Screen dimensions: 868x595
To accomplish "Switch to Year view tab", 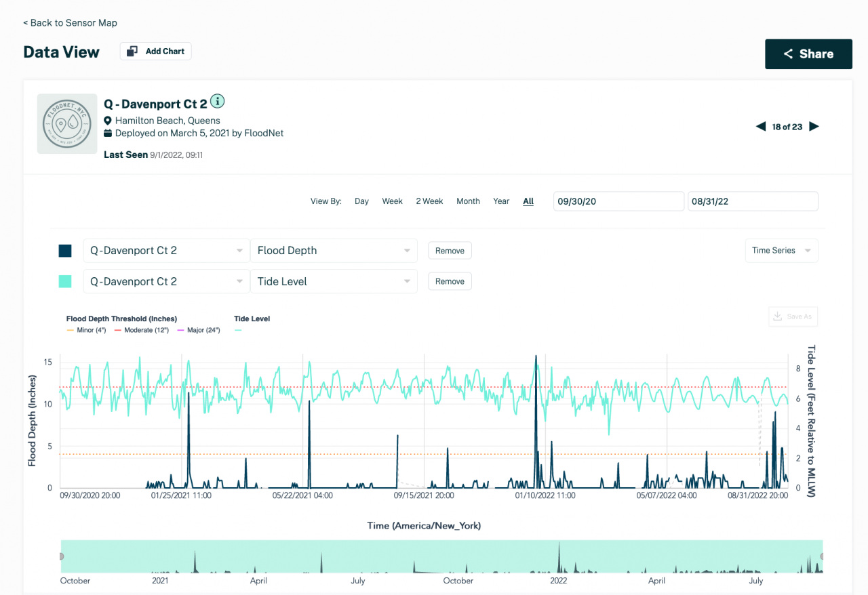I will pos(501,201).
